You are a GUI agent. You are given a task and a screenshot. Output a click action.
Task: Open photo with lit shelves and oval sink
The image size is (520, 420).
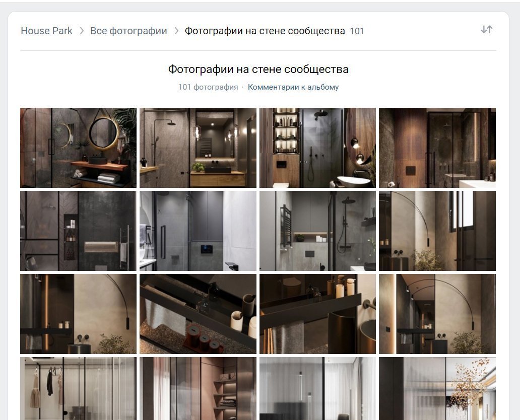click(x=318, y=148)
